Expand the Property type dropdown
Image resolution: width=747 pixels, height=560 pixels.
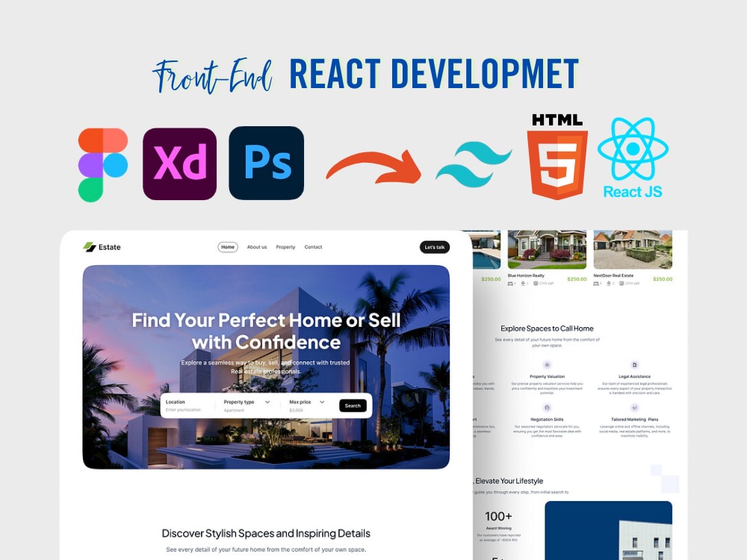tap(247, 405)
